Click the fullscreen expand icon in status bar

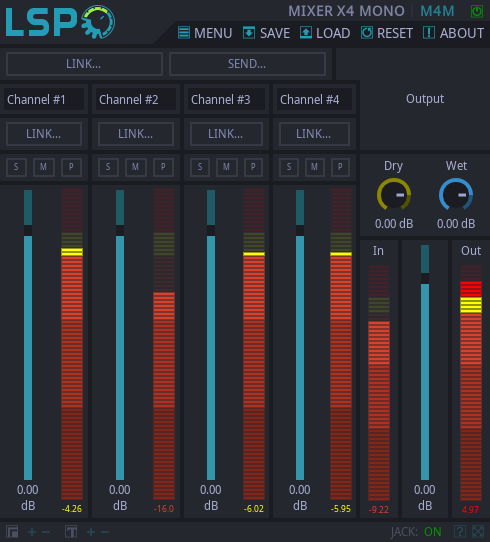478,532
